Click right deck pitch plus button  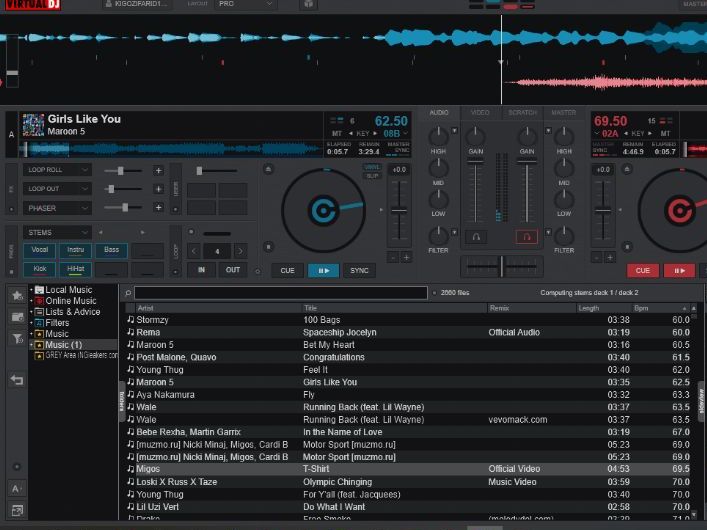[x=610, y=257]
